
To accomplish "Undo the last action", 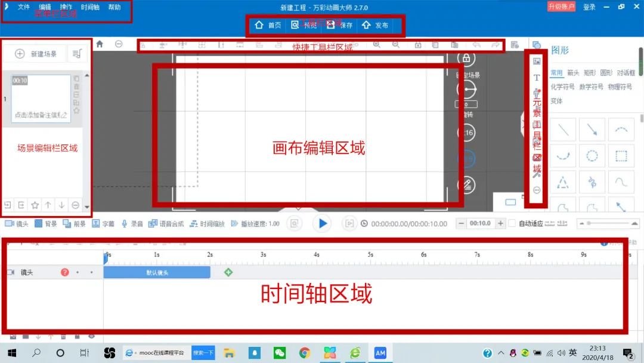I will (476, 45).
